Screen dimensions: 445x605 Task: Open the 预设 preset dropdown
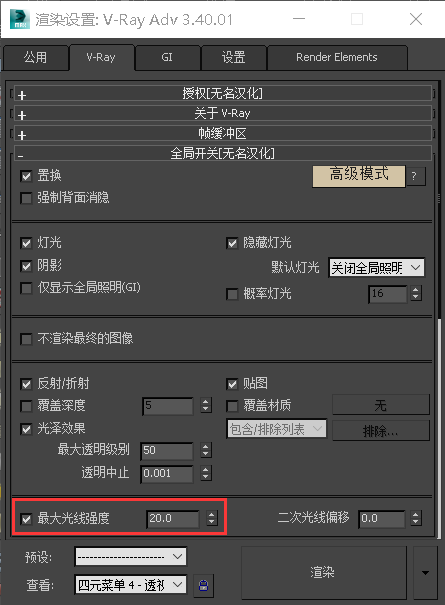[x=130, y=556]
